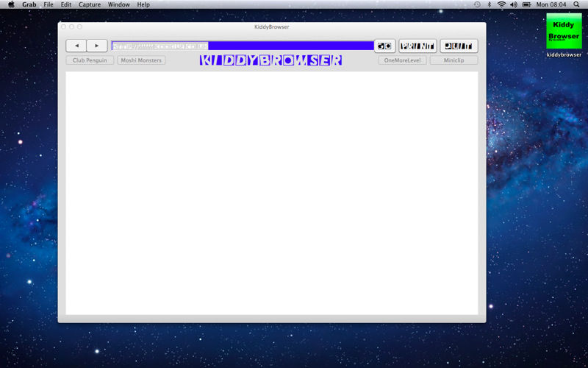Click the minimize button of KiddyBrowser window
The image size is (588, 368).
pos(71,26)
